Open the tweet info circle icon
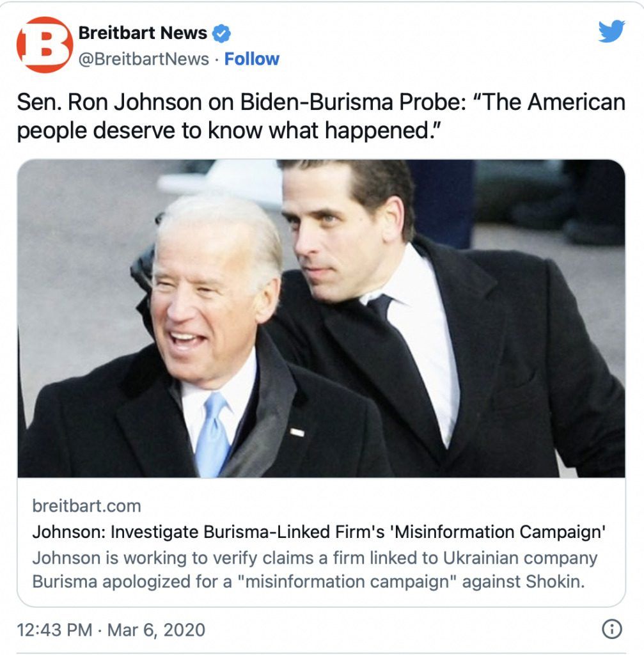This screenshot has height=655, width=644. click(612, 629)
